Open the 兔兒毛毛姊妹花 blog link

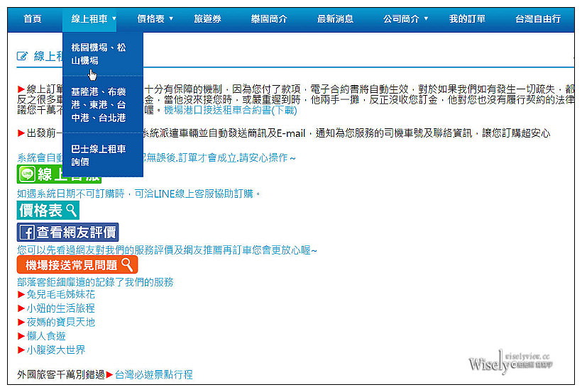60,294
